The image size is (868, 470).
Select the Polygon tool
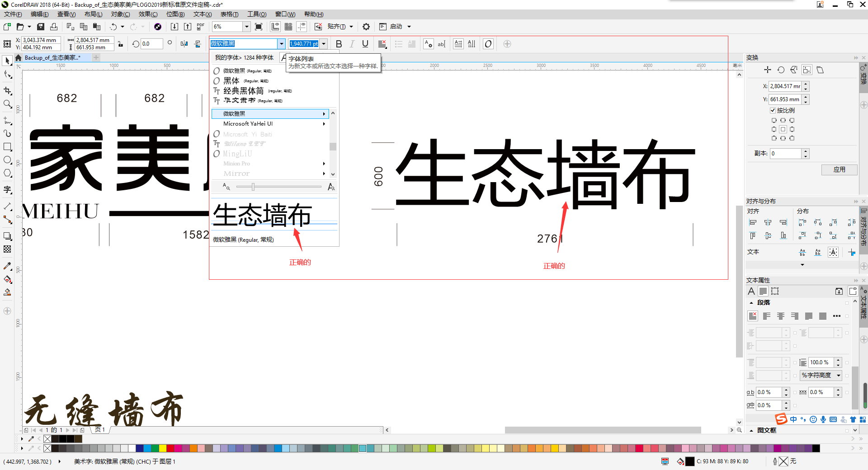[7, 173]
